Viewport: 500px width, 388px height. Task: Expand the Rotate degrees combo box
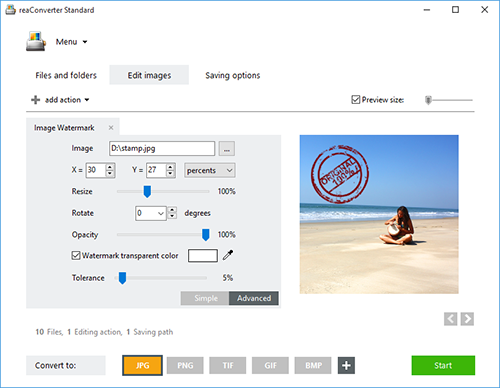(161, 213)
